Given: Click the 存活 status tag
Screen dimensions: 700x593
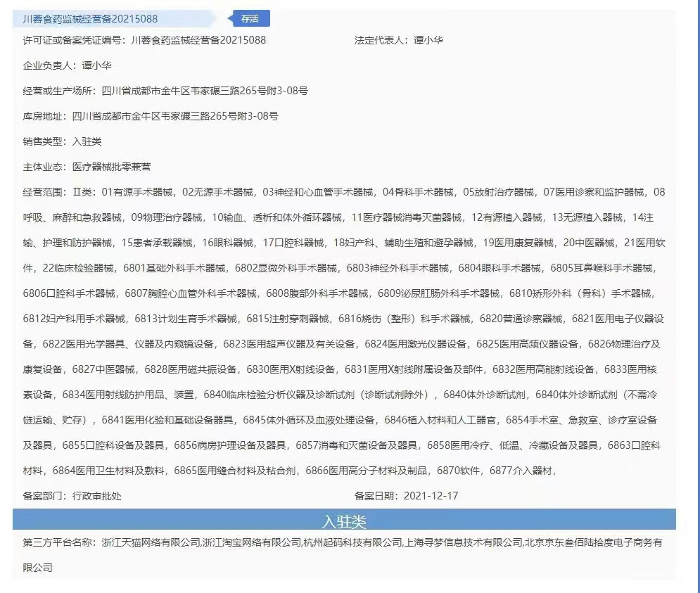Looking at the screenshot, I should (x=249, y=19).
